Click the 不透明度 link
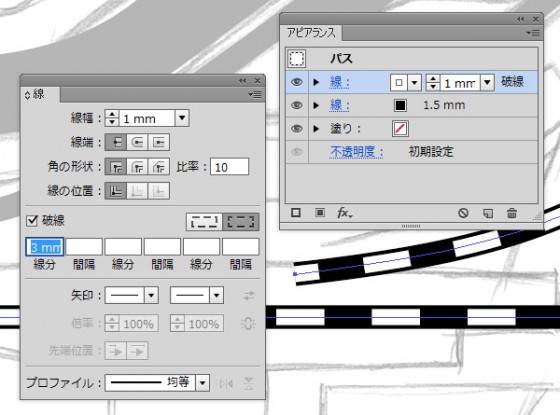Image resolution: width=560 pixels, height=415 pixels. pos(356,152)
